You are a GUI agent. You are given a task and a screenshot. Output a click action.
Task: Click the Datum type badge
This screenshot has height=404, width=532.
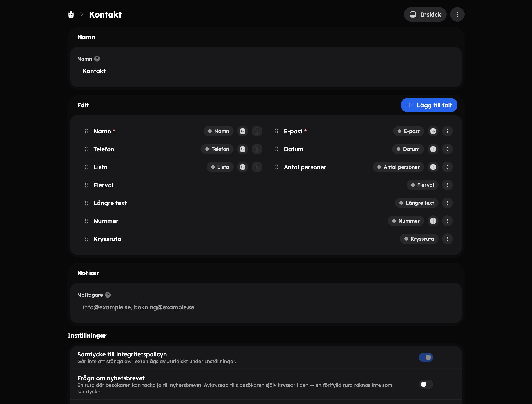coord(408,149)
